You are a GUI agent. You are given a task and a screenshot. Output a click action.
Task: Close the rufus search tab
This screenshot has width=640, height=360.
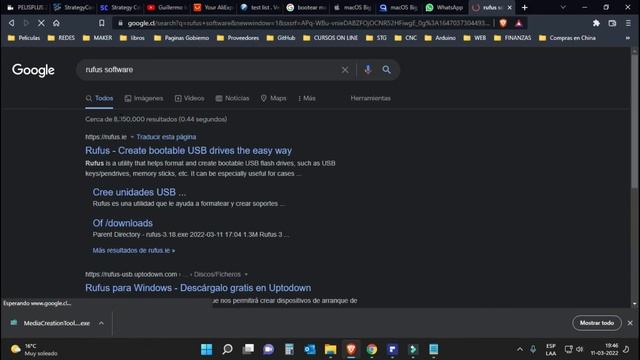coord(509,7)
